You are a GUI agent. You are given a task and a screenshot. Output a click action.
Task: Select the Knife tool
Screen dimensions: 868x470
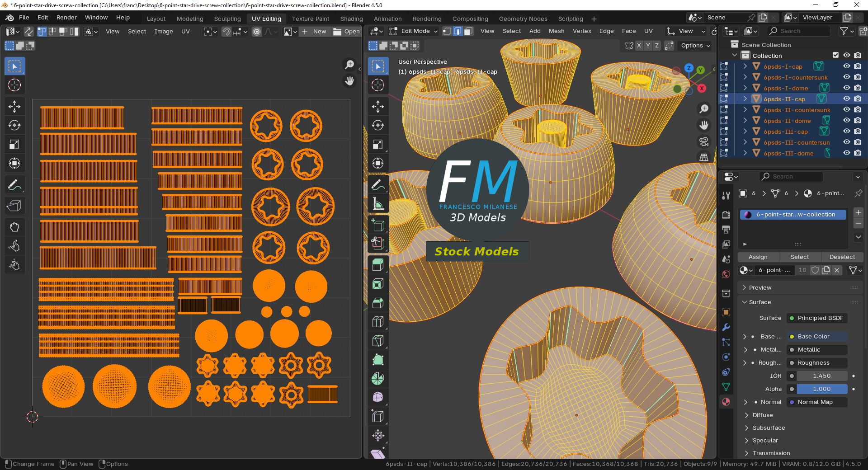click(x=378, y=341)
